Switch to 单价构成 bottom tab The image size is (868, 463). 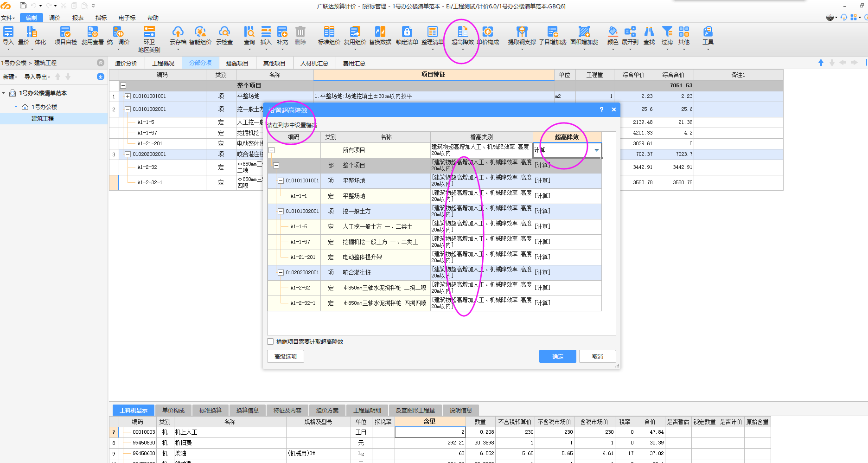tap(173, 411)
